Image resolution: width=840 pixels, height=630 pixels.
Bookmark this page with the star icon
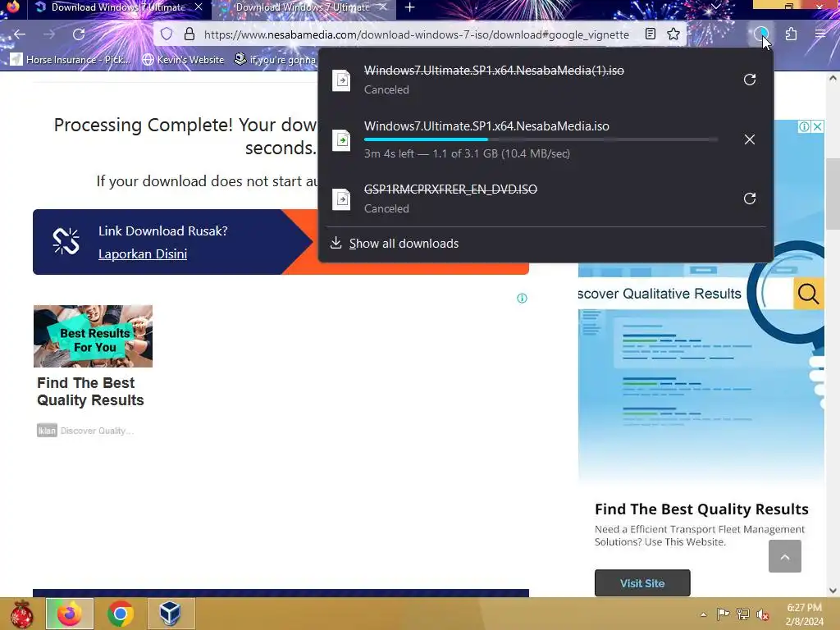point(673,34)
